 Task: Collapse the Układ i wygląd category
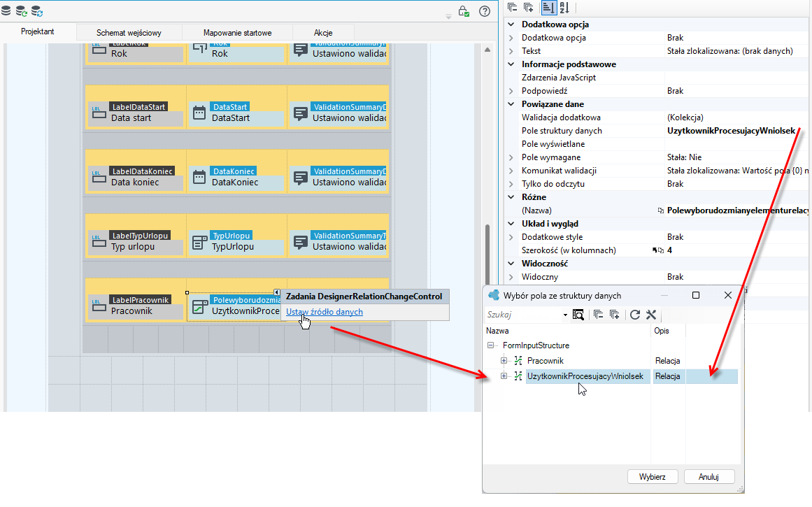pos(511,224)
